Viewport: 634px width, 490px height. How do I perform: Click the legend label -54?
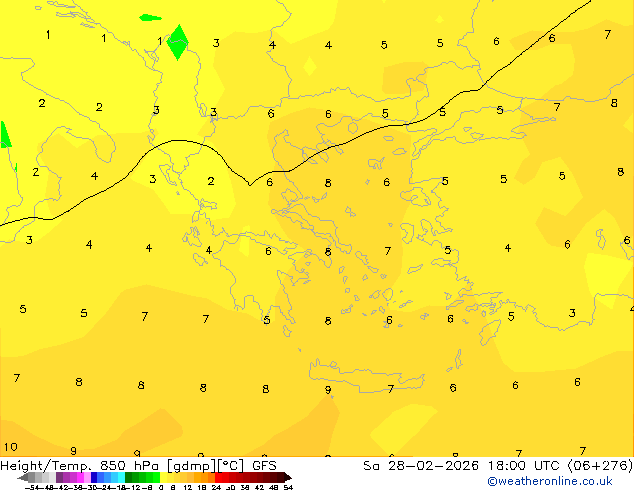pos(32,487)
